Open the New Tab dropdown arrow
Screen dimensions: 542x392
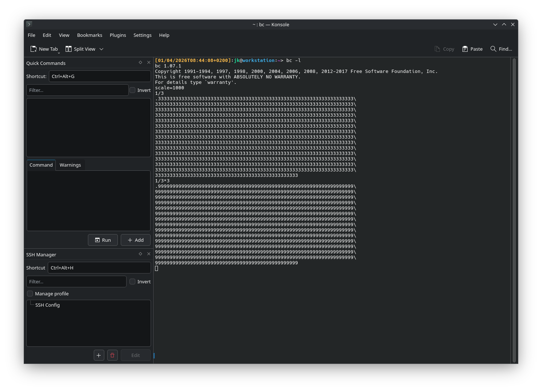pos(59,53)
